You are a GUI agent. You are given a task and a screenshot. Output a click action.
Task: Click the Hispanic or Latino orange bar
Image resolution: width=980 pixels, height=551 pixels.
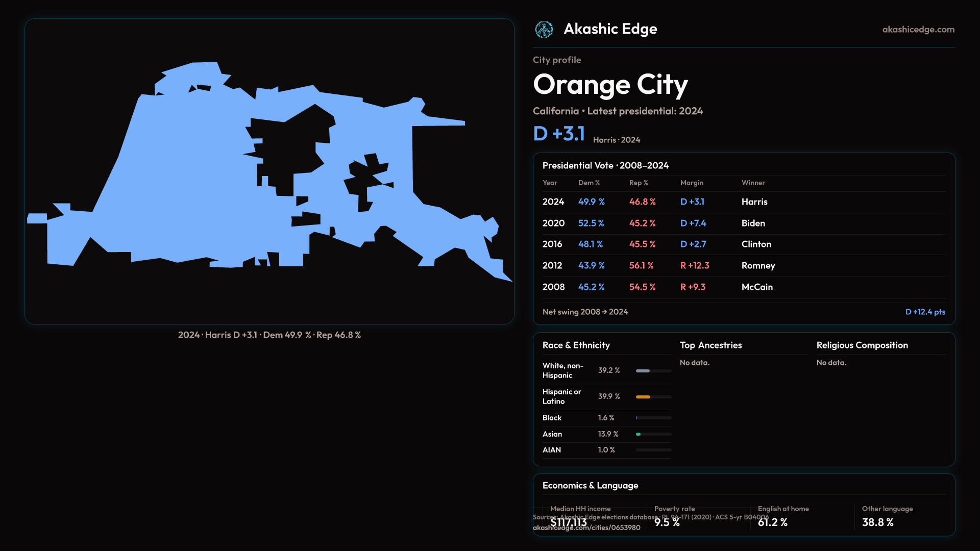pyautogui.click(x=643, y=397)
